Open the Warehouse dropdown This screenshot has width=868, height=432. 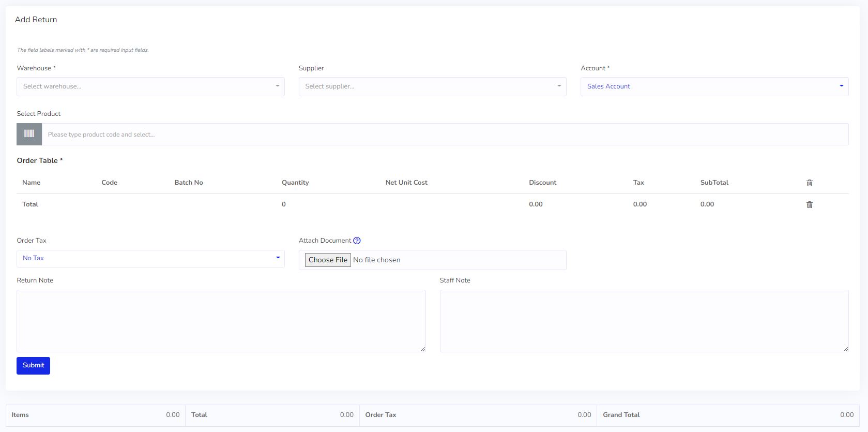(150, 86)
